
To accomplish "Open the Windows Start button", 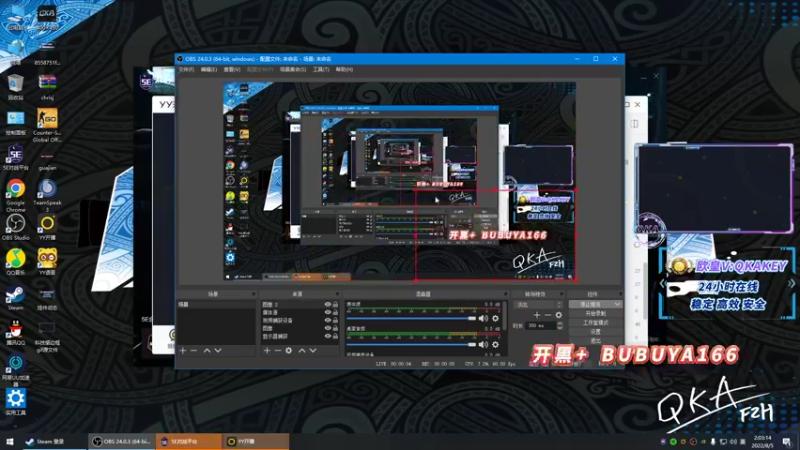I will point(10,441).
